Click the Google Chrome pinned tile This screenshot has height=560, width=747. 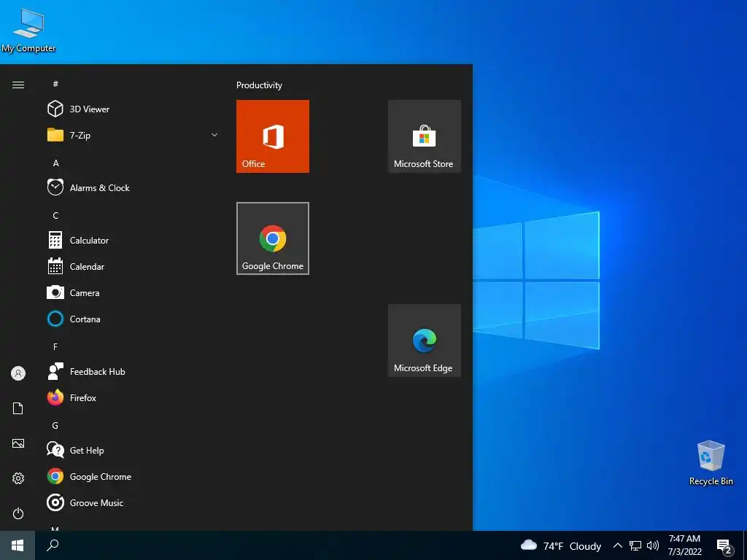point(273,238)
